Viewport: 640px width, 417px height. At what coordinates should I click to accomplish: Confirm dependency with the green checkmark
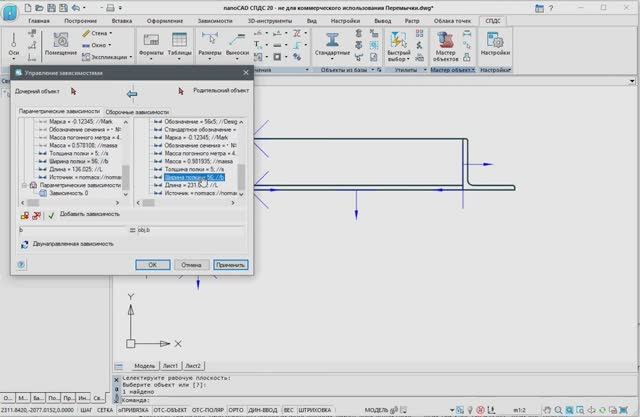51,215
